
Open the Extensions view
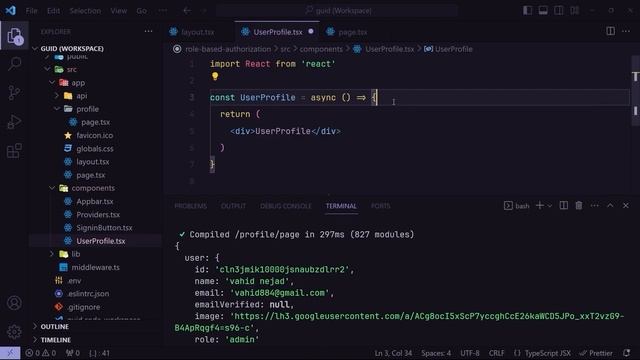click(14, 151)
